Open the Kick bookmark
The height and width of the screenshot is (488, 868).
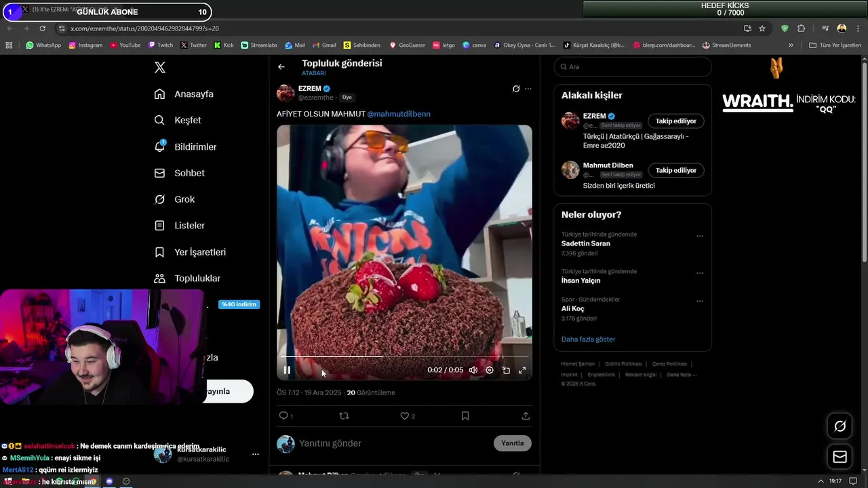(x=224, y=45)
